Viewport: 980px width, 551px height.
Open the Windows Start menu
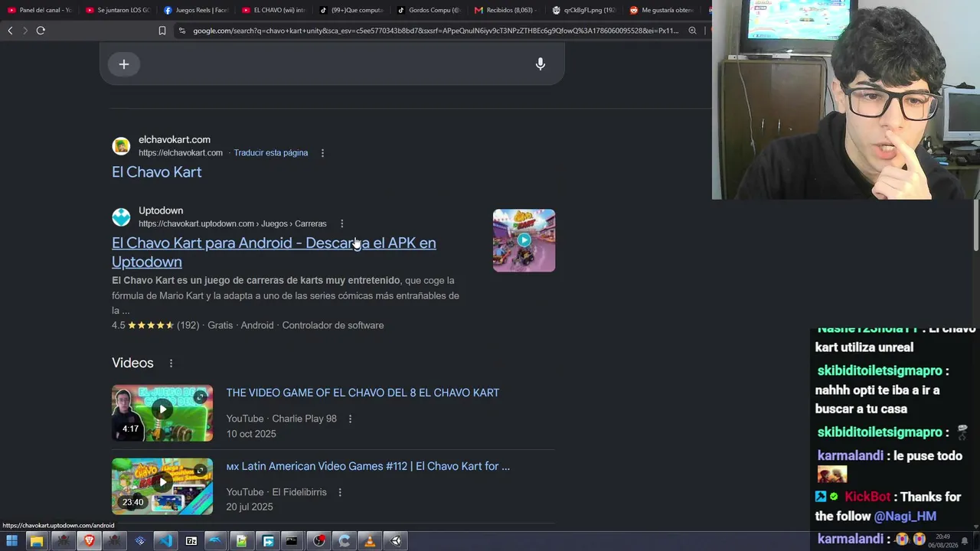12,541
